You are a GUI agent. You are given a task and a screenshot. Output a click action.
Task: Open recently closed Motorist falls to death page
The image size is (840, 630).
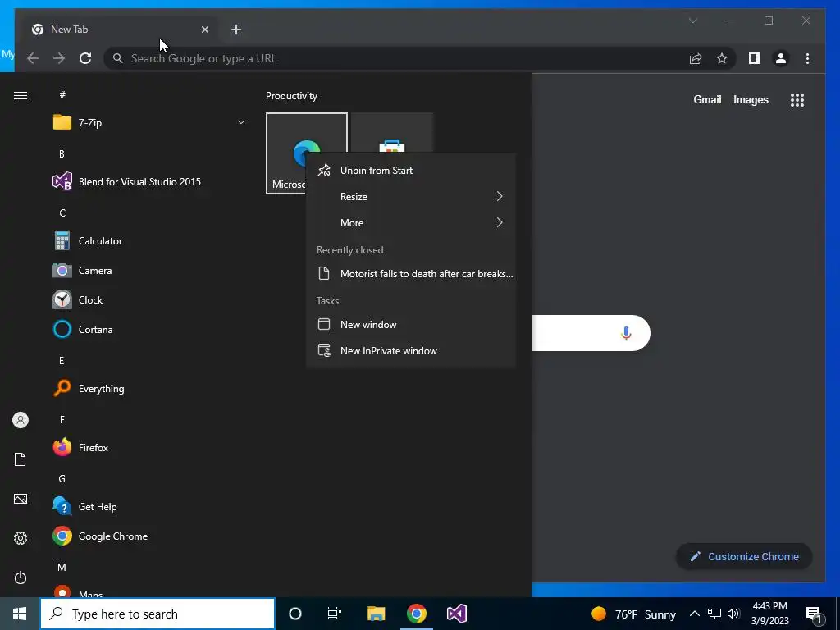pyautogui.click(x=411, y=274)
